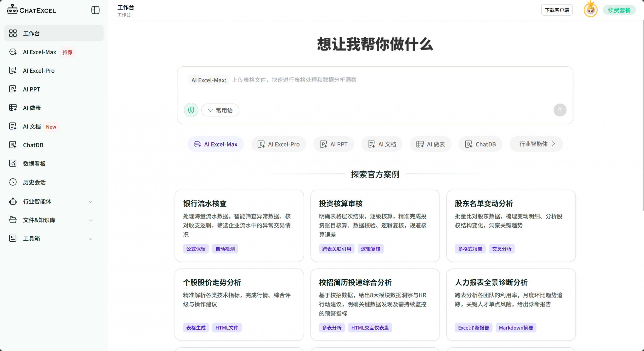Open AI Excel-Pro in the sidebar
Image resolution: width=644 pixels, height=351 pixels.
[54, 70]
